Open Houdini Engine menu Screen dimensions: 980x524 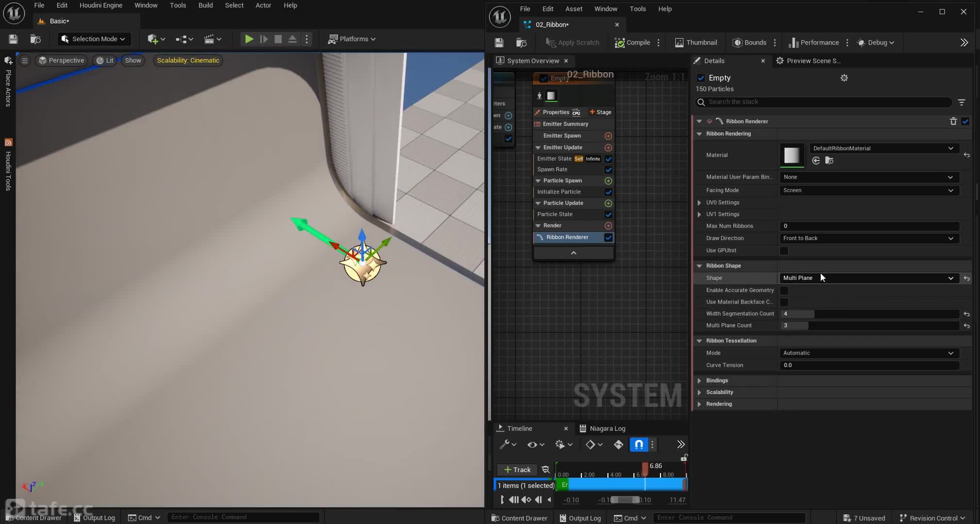pos(101,5)
